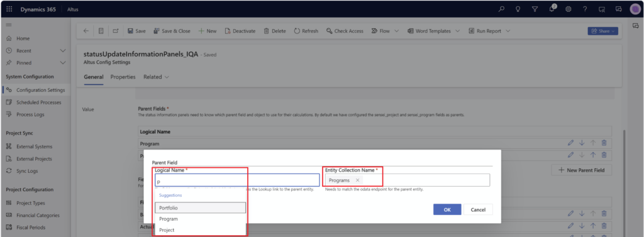Open the notifications bell
Screen dimensions: 644x237
552,9
